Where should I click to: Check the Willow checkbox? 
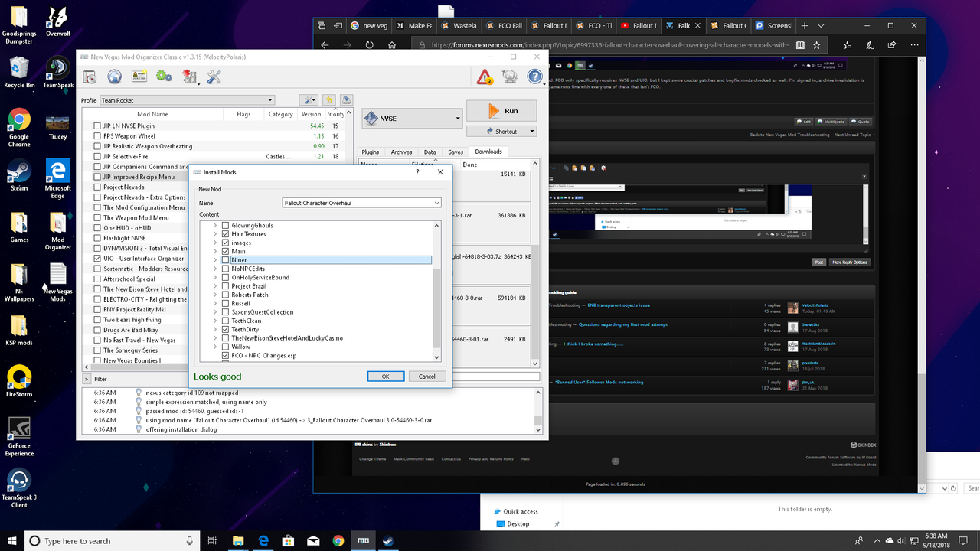(x=226, y=347)
